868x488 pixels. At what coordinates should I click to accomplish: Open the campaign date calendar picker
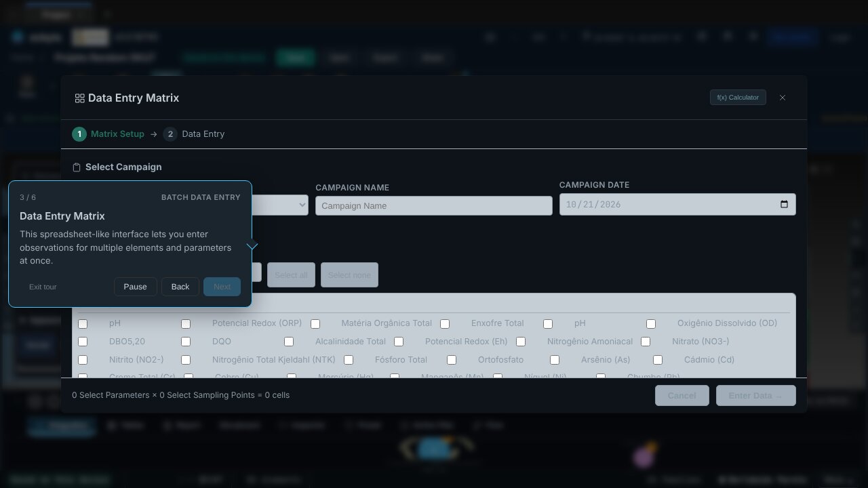(784, 205)
